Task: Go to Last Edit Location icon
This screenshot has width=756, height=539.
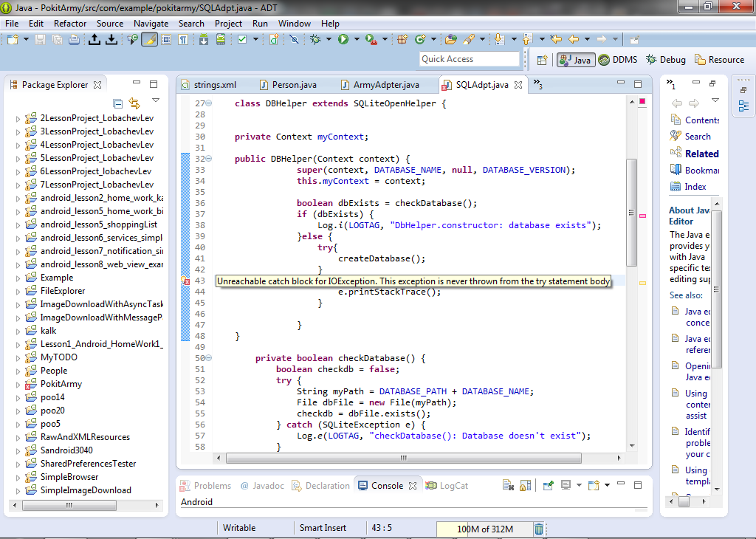Action: (556, 40)
